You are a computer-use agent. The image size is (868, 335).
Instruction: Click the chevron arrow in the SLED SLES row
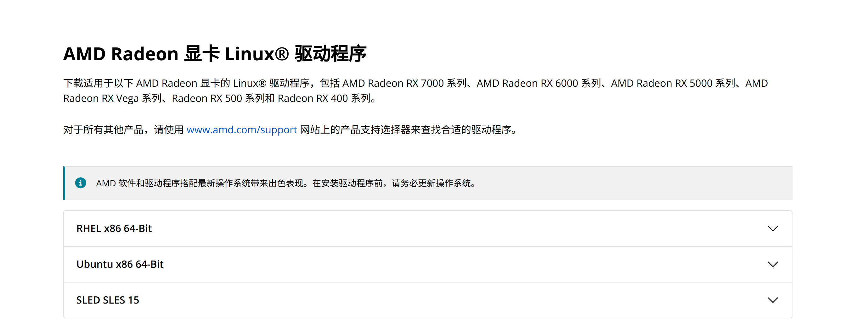tap(773, 300)
